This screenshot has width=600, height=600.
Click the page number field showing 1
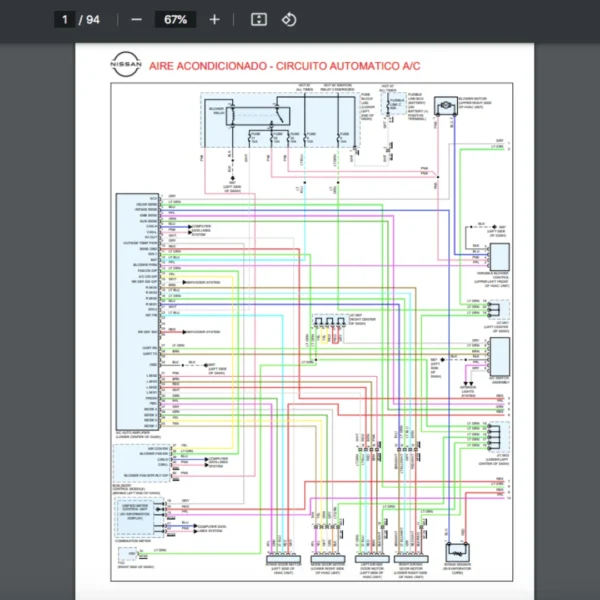(x=64, y=19)
